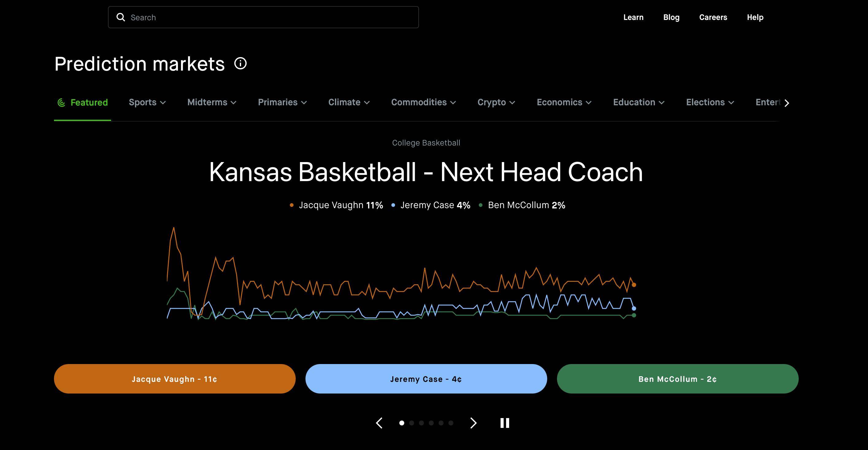Open the Education dropdown

click(639, 102)
